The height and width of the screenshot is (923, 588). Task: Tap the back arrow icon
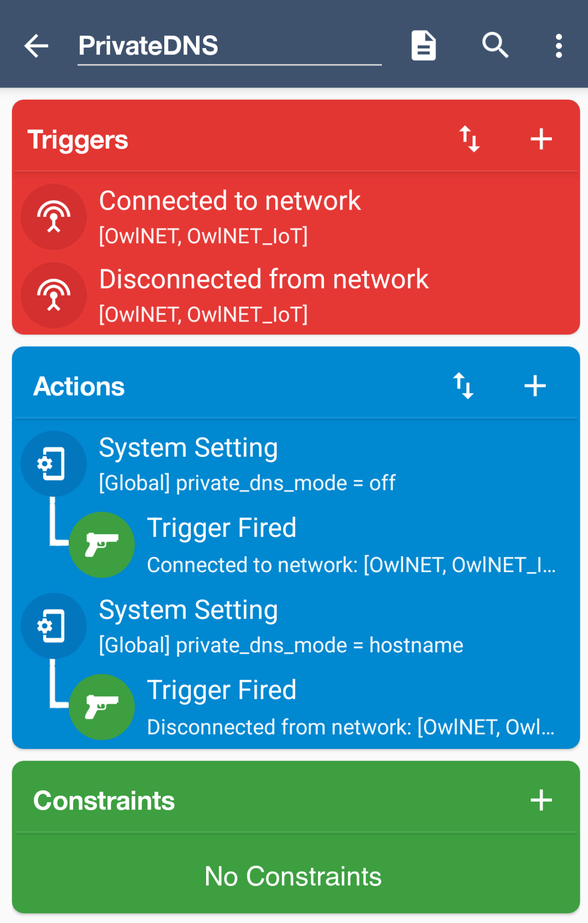coord(37,46)
